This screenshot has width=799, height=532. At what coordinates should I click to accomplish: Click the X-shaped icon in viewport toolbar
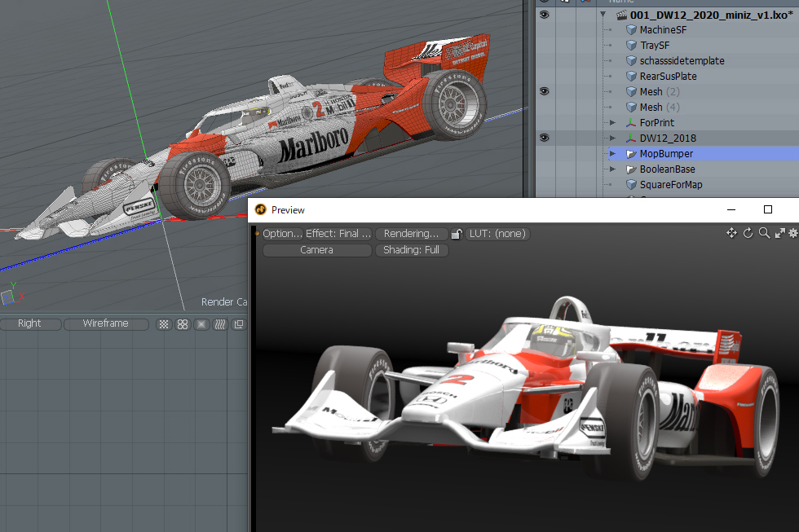coord(202,324)
